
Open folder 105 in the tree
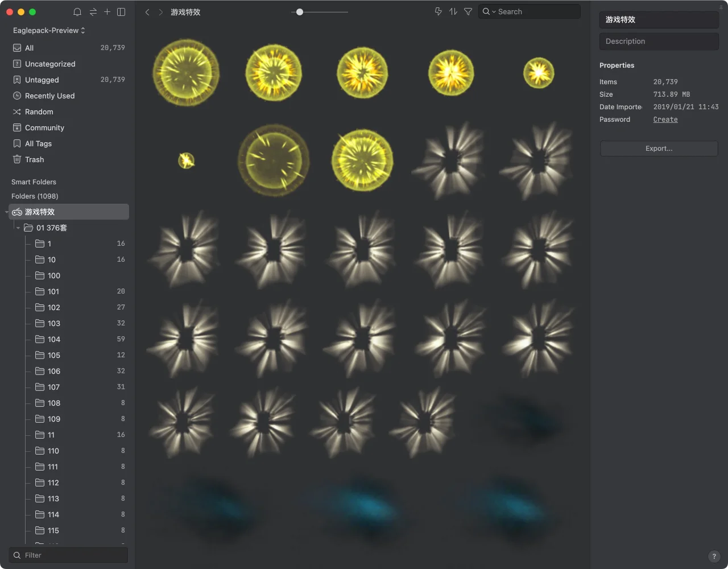pos(68,355)
